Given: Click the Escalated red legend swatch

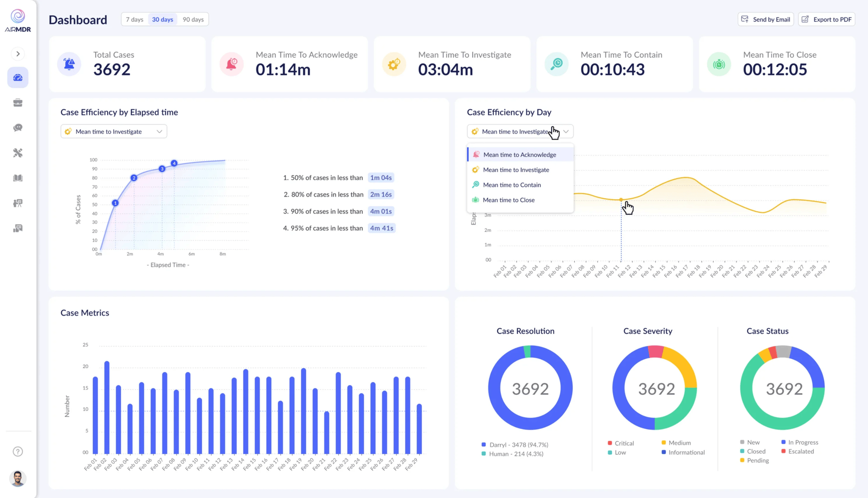Looking at the screenshot, I should [x=783, y=451].
